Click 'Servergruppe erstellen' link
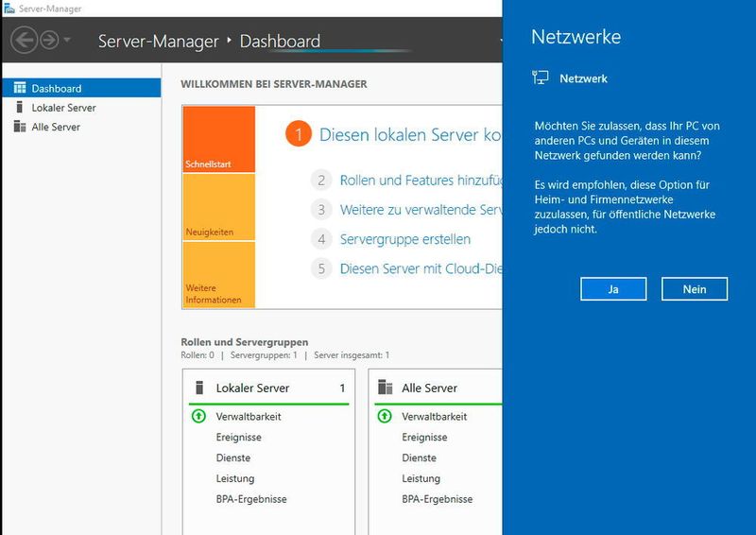Viewport: 756px width, 535px height. point(405,239)
